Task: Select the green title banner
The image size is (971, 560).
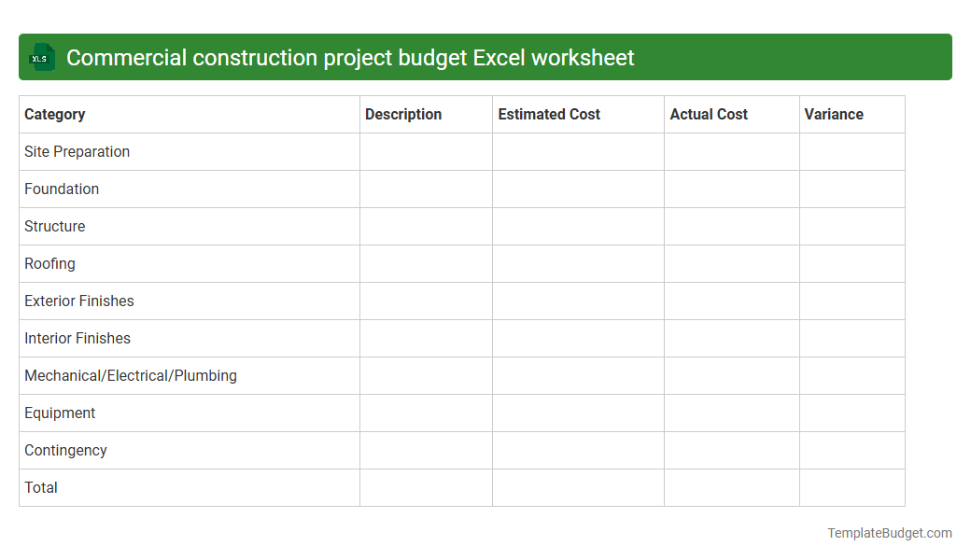Action: [485, 57]
